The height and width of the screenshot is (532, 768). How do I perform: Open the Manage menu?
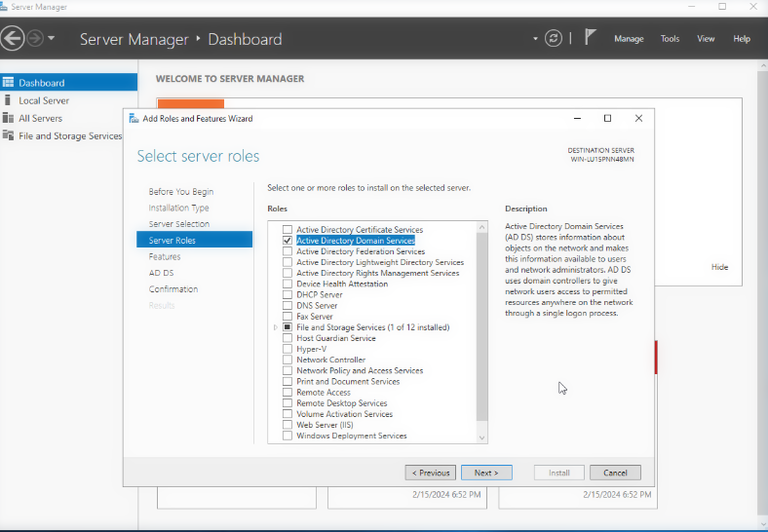[x=629, y=39]
